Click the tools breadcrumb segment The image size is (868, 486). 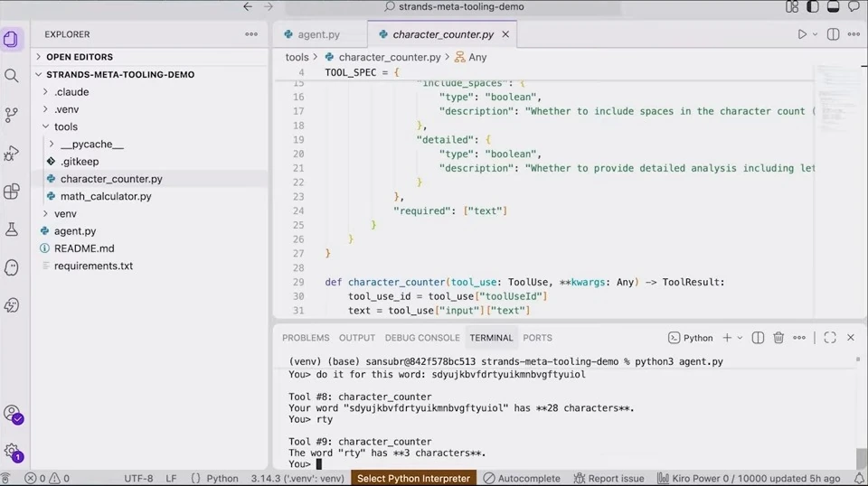[x=297, y=57]
